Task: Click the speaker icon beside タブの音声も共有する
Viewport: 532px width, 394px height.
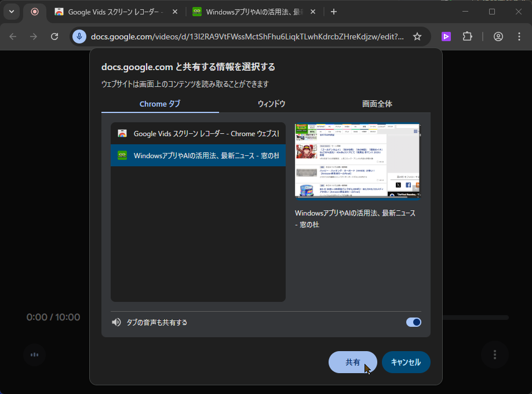Action: click(x=116, y=322)
